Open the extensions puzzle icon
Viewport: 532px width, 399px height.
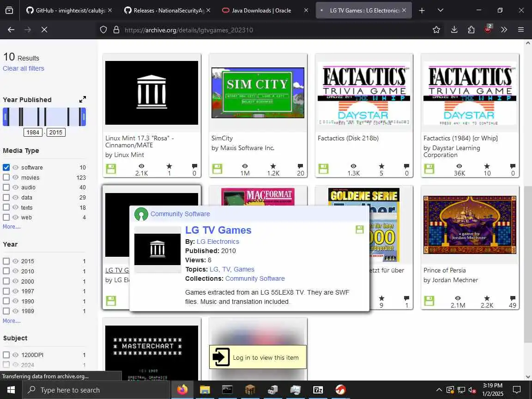click(471, 30)
